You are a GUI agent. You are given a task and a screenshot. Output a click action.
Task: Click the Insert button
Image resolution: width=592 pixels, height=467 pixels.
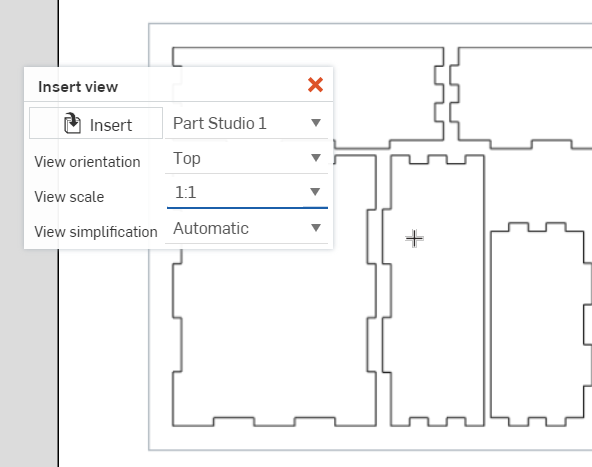point(96,123)
